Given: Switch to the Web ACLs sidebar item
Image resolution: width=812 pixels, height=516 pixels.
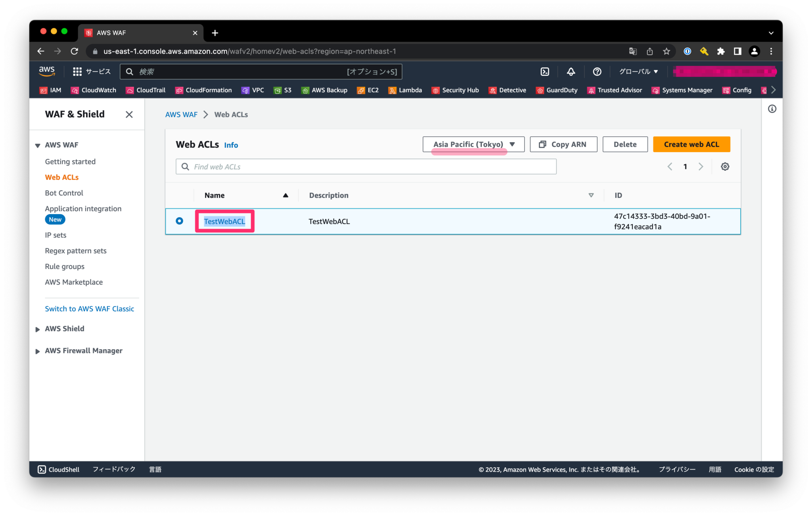Looking at the screenshot, I should click(x=62, y=177).
